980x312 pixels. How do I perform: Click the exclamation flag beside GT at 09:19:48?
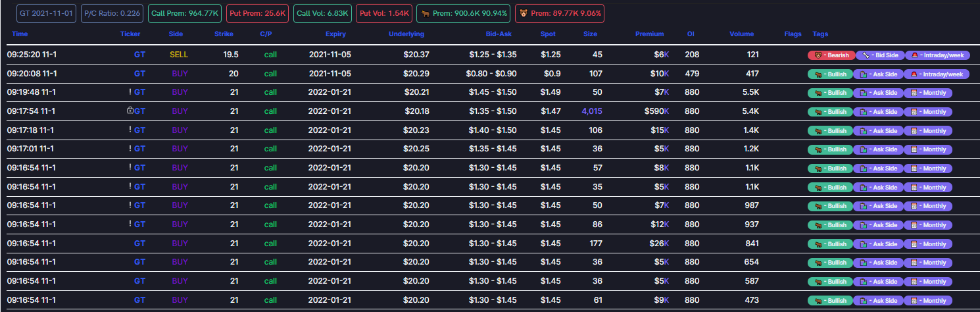point(130,93)
